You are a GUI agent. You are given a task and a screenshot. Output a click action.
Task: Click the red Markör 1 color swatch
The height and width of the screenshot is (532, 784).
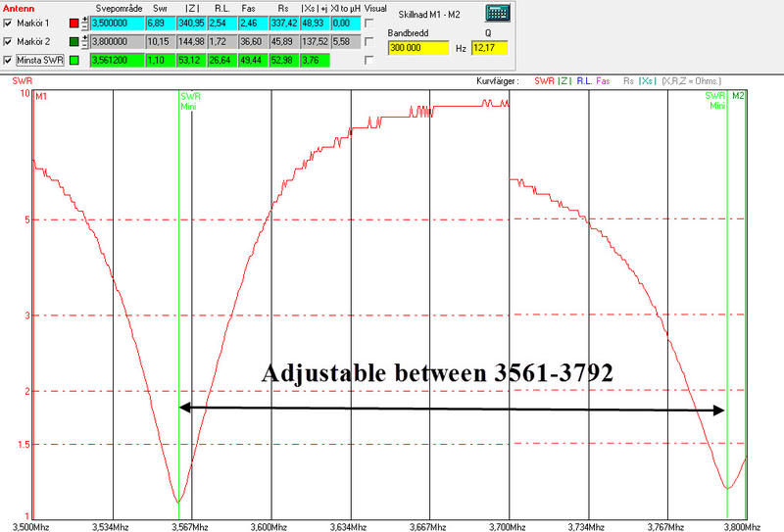(74, 23)
